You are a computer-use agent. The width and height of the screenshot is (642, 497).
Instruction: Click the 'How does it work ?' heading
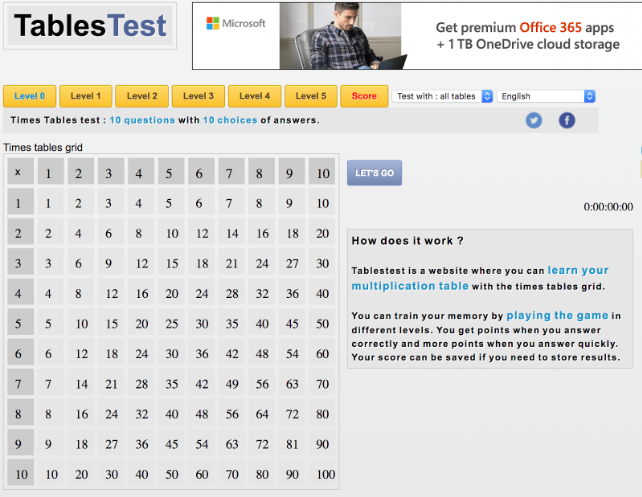pos(407,241)
